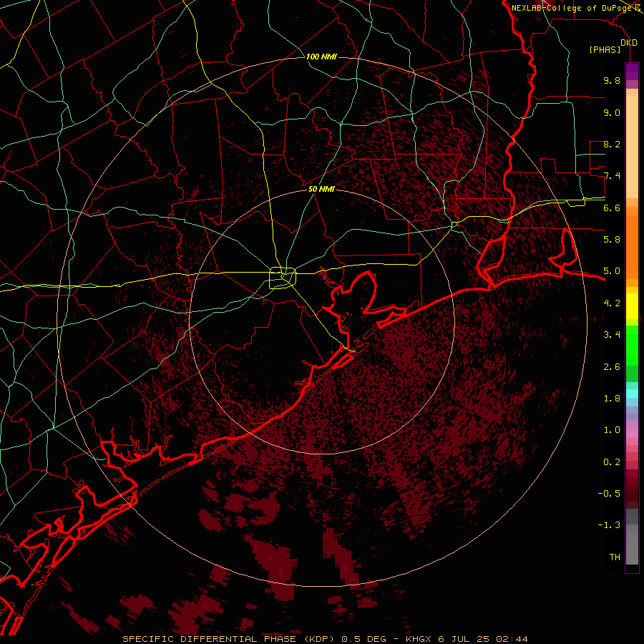The image size is (644, 644).
Task: Click the purple top segment of the color bar
Action: pyautogui.click(x=632, y=72)
